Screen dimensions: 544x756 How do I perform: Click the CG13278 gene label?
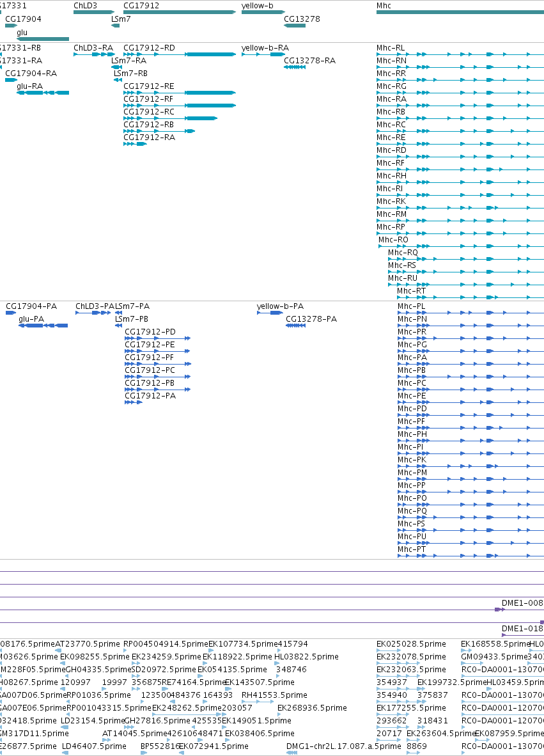pos(302,19)
